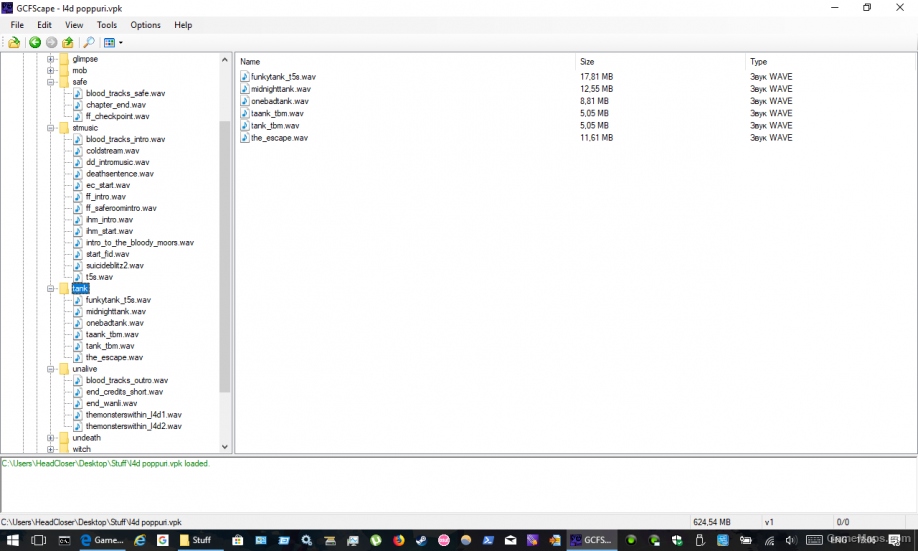
Task: Open the File menu
Action: [17, 25]
